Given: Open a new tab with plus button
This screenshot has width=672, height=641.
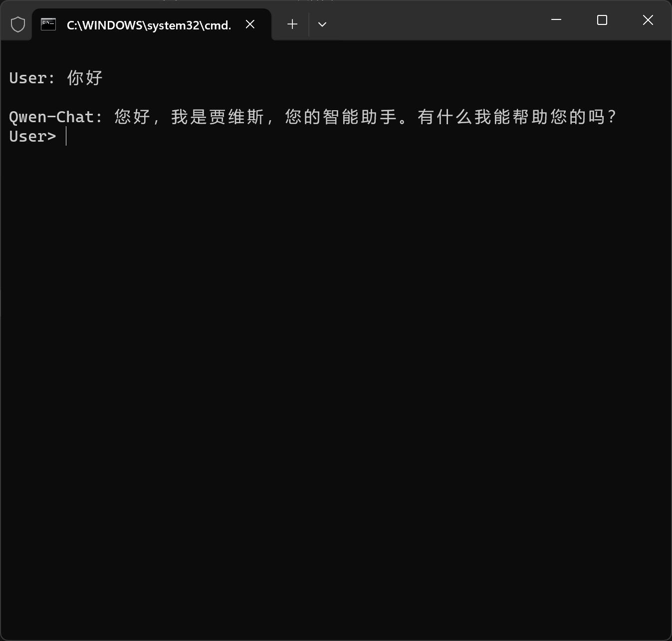Looking at the screenshot, I should pyautogui.click(x=292, y=24).
